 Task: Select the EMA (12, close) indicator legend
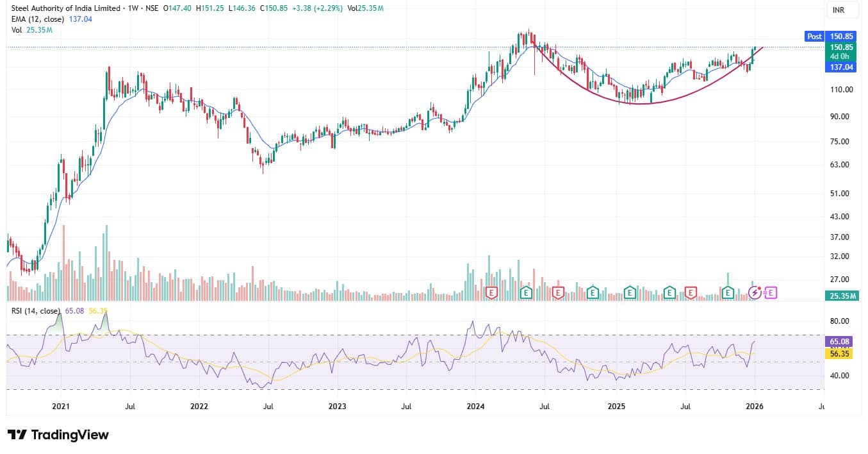(38, 19)
